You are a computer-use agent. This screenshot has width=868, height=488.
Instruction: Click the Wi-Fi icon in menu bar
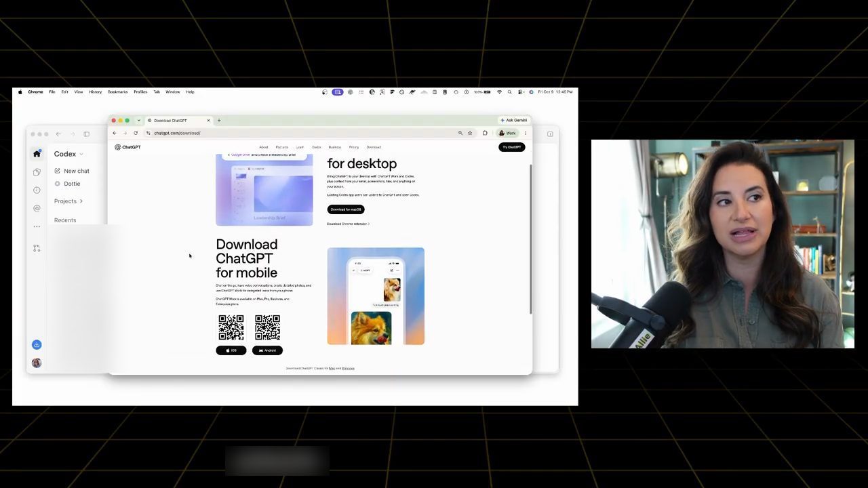[500, 92]
